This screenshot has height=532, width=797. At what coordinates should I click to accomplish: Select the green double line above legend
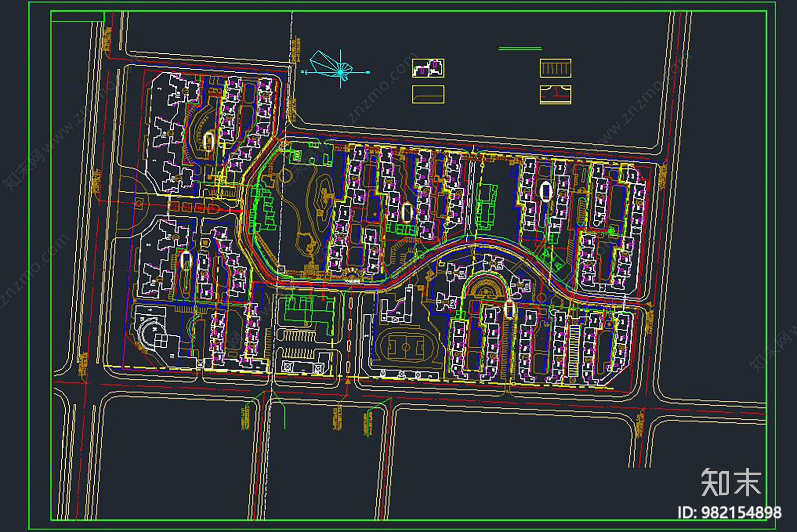point(520,48)
